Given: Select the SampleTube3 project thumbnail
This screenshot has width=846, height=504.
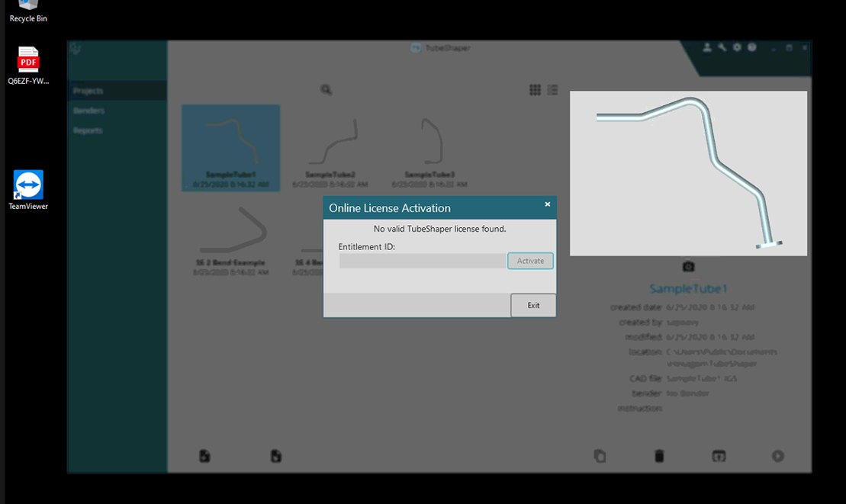Looking at the screenshot, I should point(430,148).
